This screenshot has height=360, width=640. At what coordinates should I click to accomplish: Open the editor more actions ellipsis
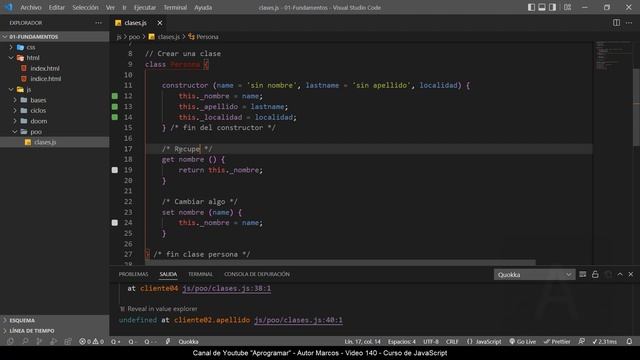(x=629, y=23)
